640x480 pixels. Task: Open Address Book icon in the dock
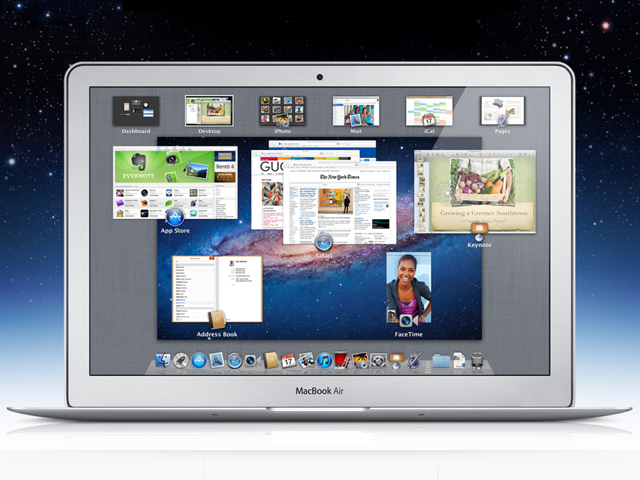[x=271, y=360]
